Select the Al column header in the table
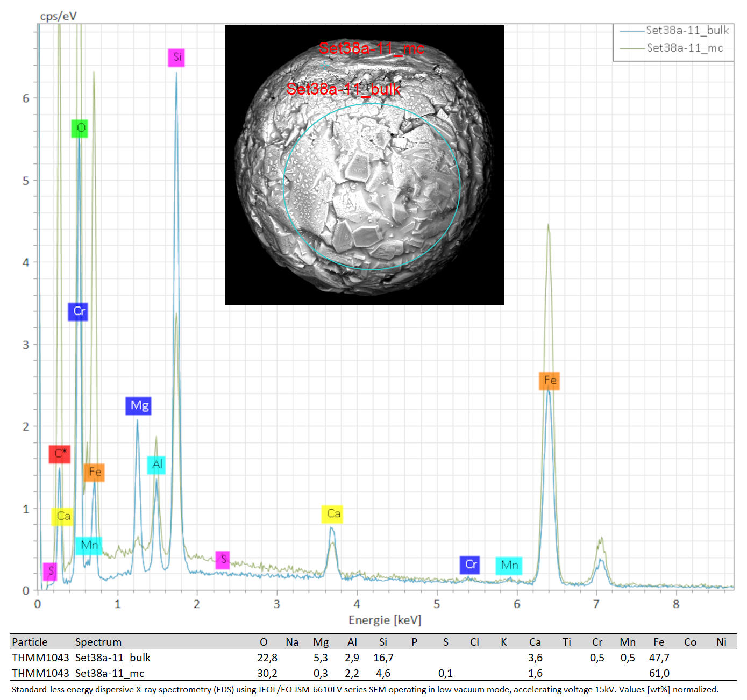 pyautogui.click(x=352, y=642)
